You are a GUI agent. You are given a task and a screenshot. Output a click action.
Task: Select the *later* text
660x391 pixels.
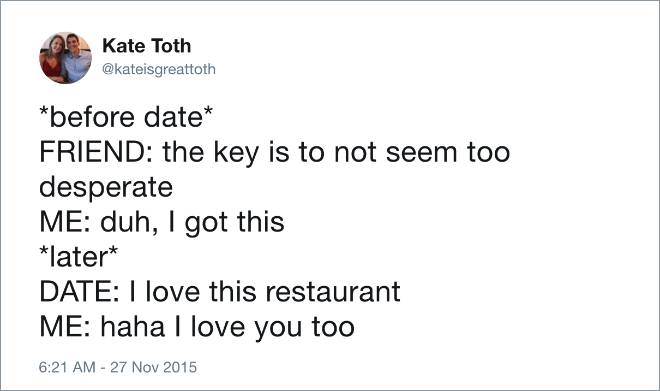78,257
